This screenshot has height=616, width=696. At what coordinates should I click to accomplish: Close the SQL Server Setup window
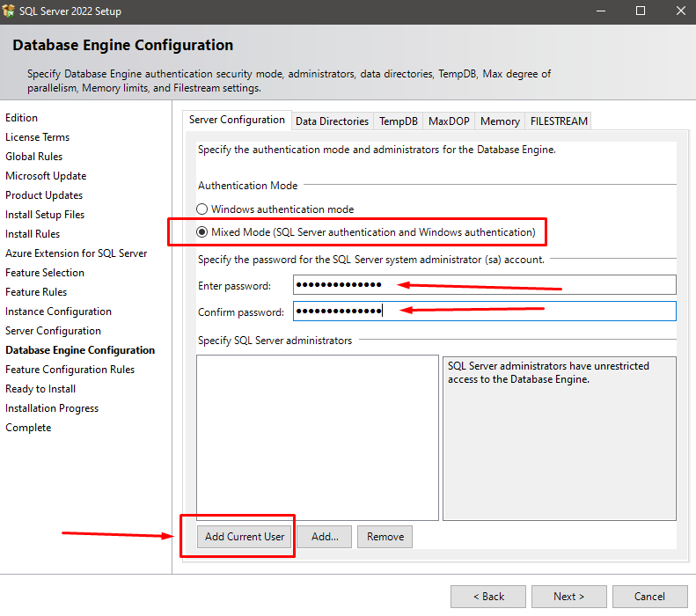click(x=680, y=11)
